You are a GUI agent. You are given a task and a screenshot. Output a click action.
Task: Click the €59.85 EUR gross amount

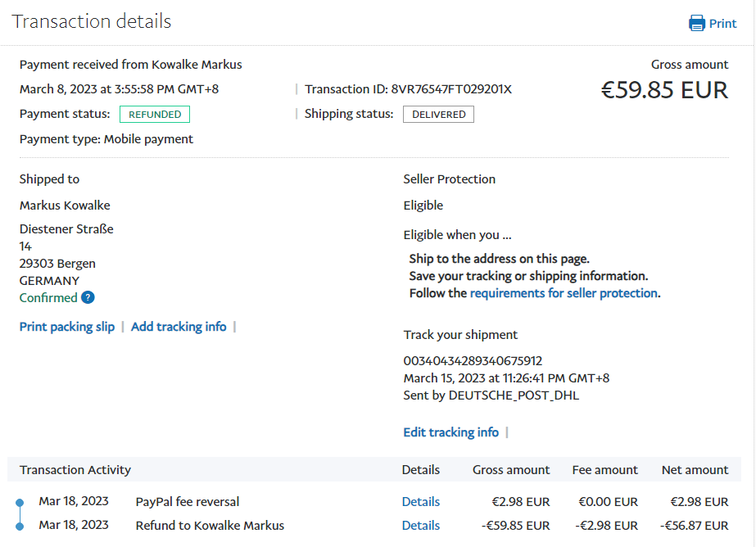(x=664, y=89)
